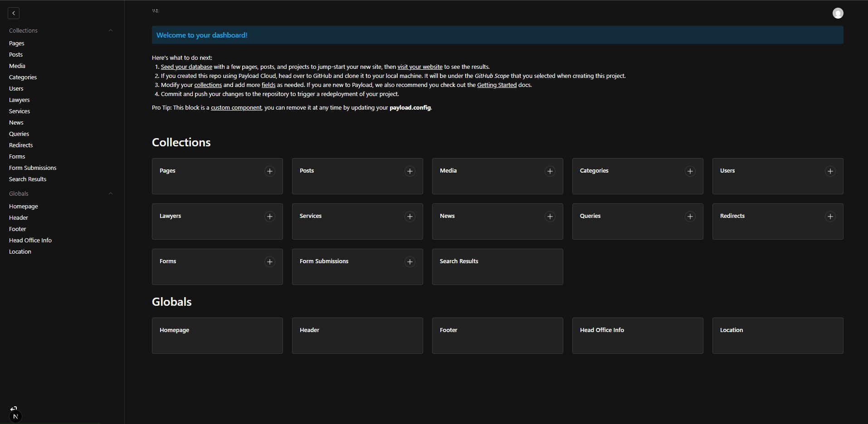Click plus icon on Queries card
Screen dimensions: 868x424
pyautogui.click(x=690, y=217)
